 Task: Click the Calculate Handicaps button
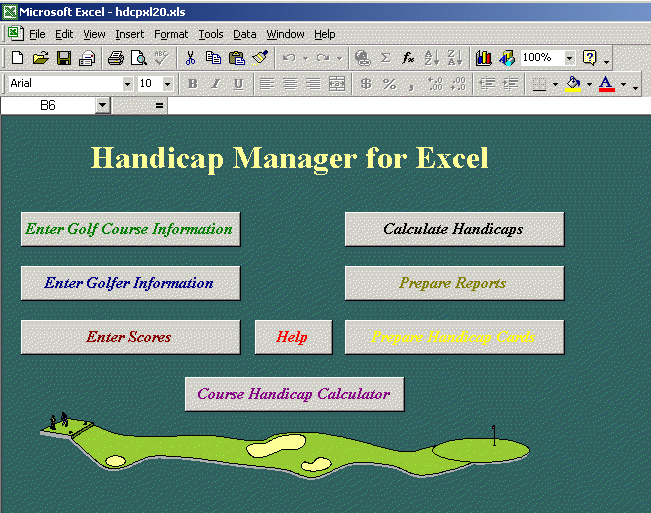coord(454,229)
